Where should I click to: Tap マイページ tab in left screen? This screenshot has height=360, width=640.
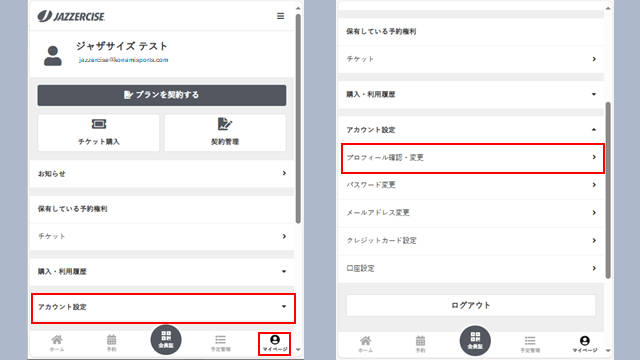[275, 344]
